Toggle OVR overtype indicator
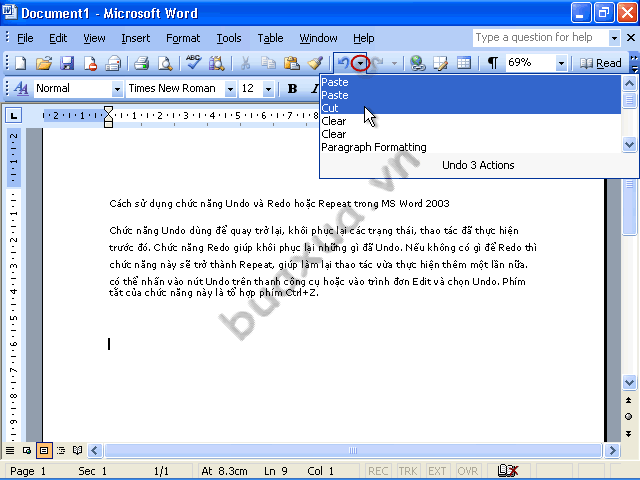Screen dimensions: 640x480 [467, 471]
